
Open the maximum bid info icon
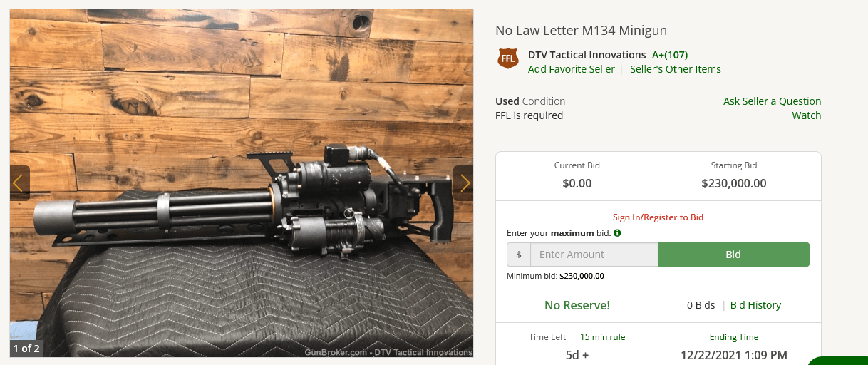[x=617, y=233]
